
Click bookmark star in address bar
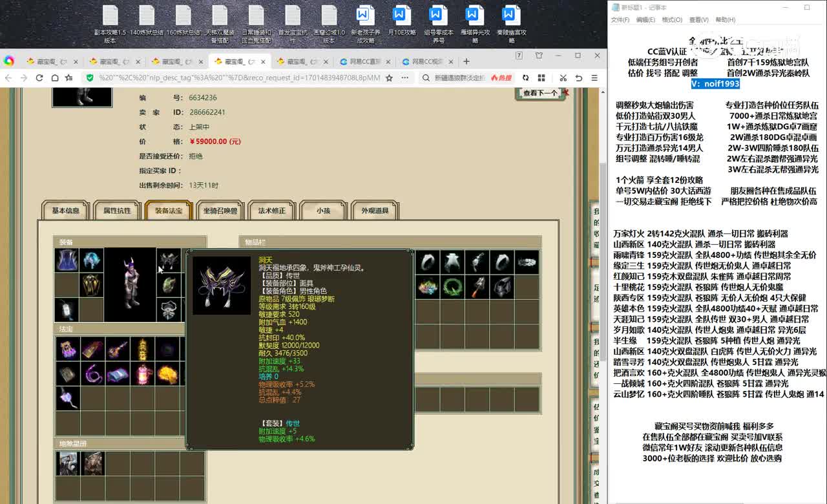click(x=389, y=78)
